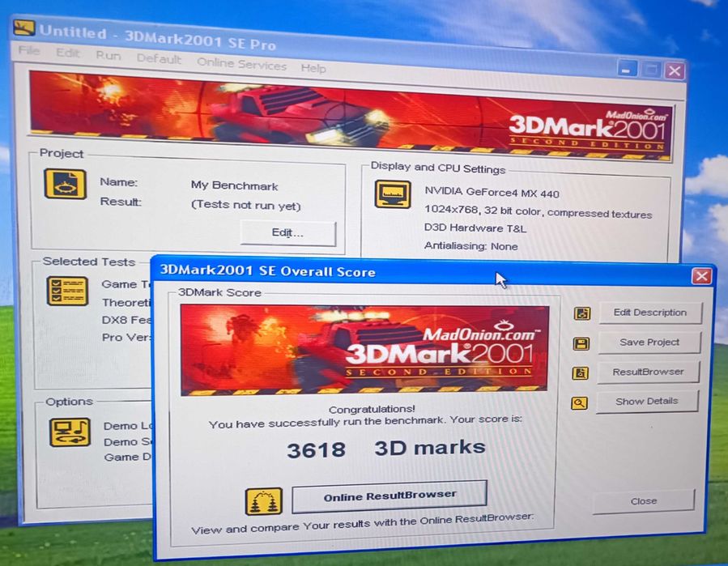
Task: Click the 'My Benchmark' project name
Action: [235, 185]
